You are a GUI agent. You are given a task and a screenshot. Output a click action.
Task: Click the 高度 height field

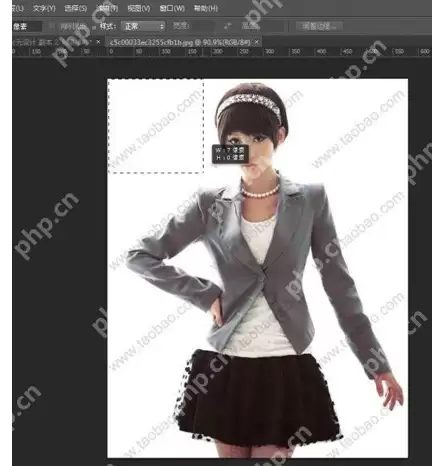[273, 26]
